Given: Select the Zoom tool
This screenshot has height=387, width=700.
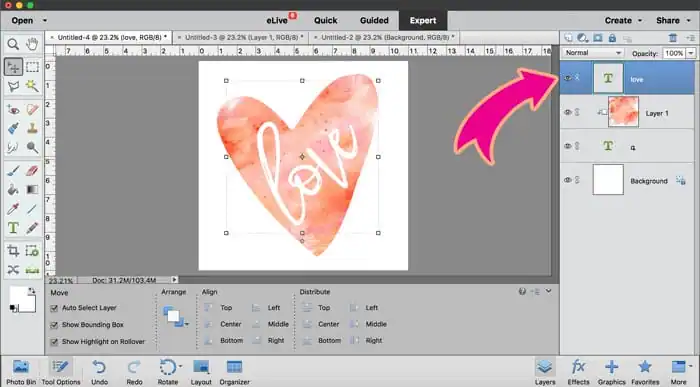Looking at the screenshot, I should pos(13,44).
